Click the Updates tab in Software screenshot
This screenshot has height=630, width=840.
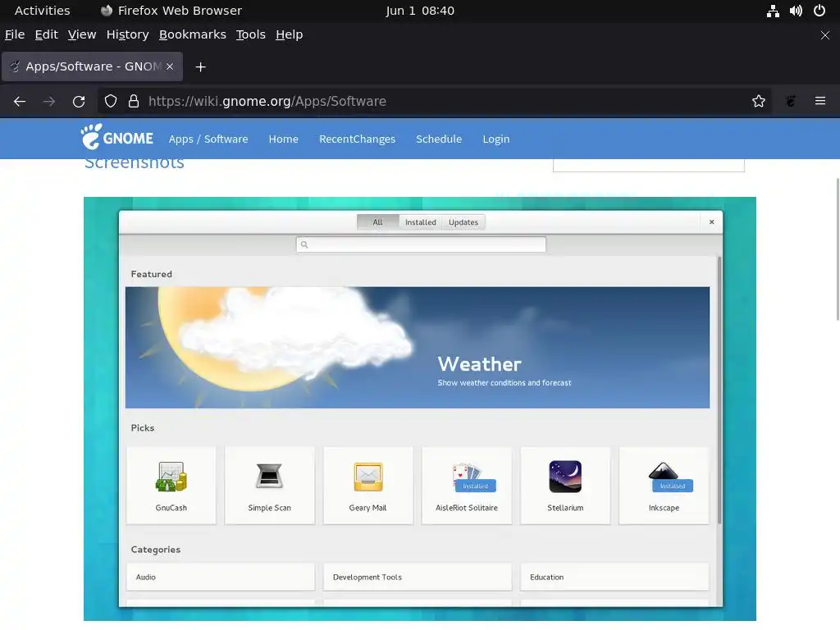click(x=463, y=222)
